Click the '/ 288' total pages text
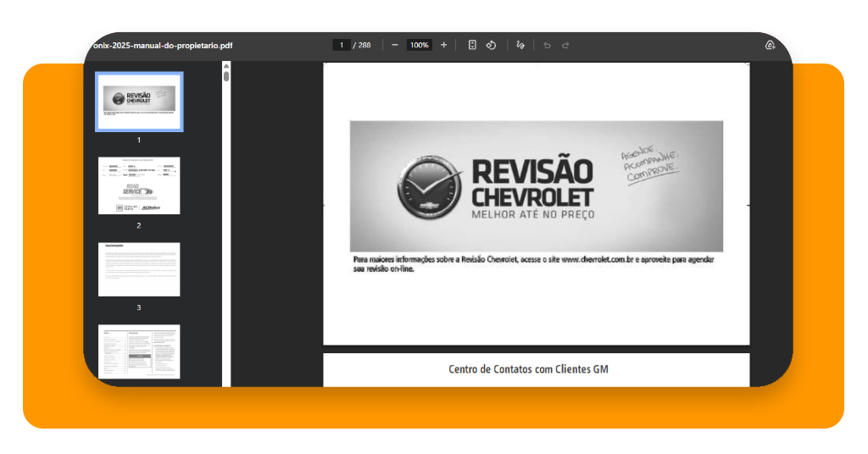 click(x=362, y=46)
